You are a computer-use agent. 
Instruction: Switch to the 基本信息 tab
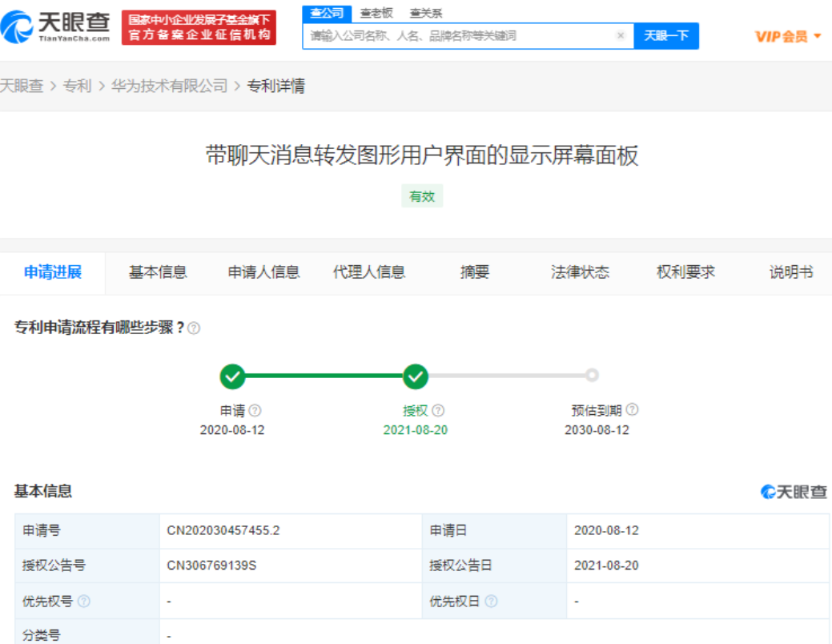coord(158,272)
